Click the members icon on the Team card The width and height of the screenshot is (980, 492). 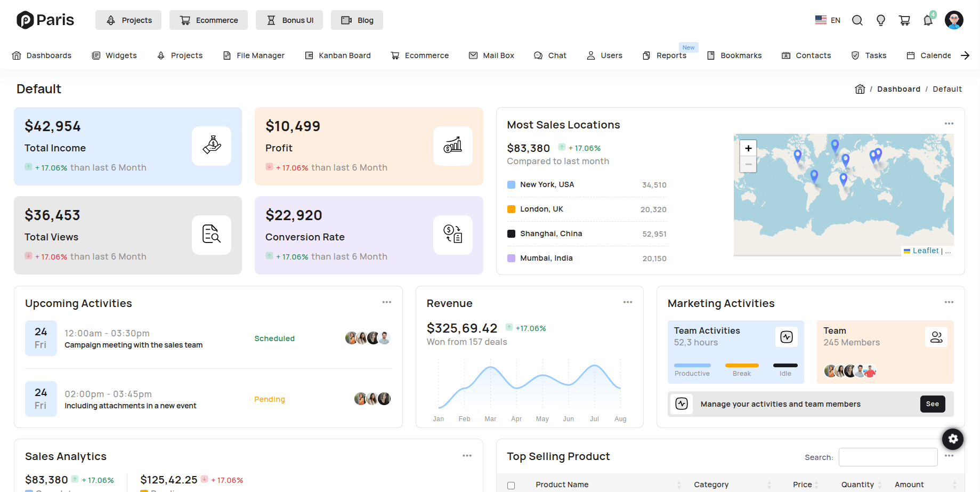pyautogui.click(x=936, y=337)
